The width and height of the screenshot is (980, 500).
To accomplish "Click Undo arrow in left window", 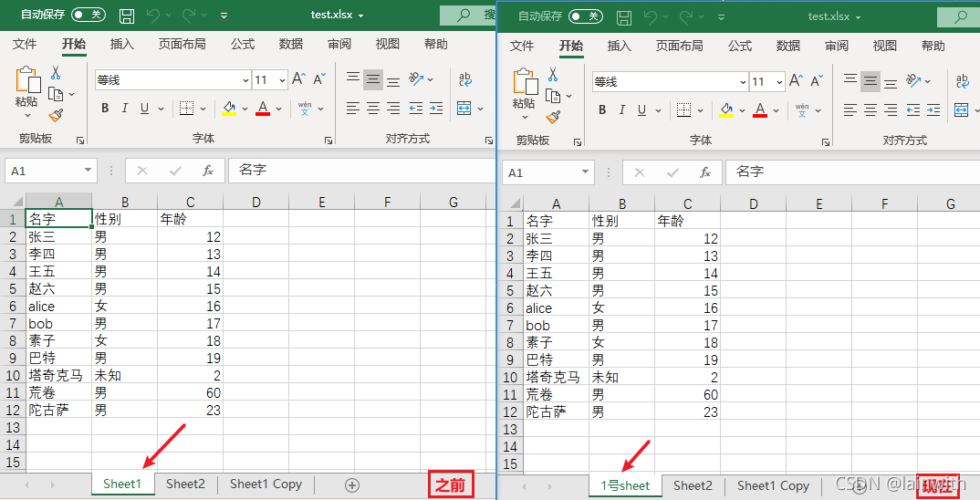I will (153, 16).
